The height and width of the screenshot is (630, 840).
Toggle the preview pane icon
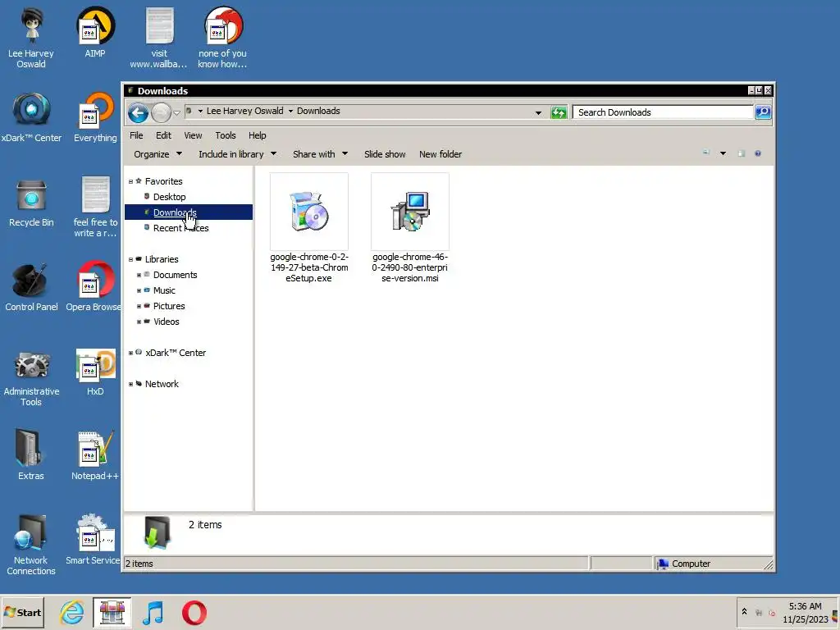tap(742, 153)
